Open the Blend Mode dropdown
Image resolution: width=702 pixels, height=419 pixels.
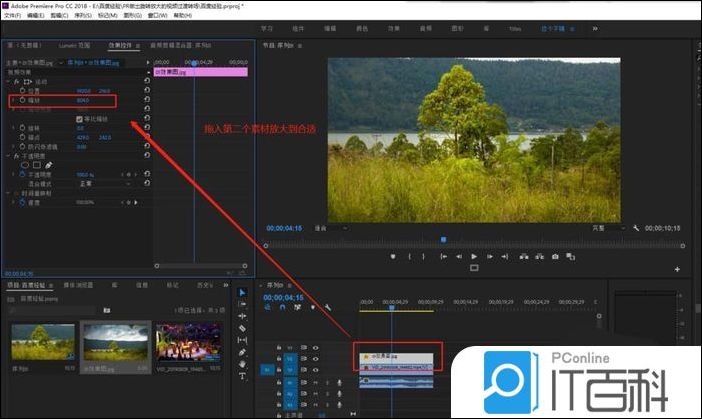pos(104,184)
